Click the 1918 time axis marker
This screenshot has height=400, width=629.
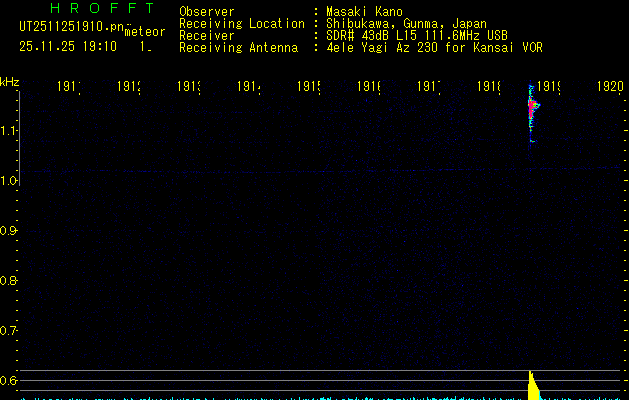489,87
